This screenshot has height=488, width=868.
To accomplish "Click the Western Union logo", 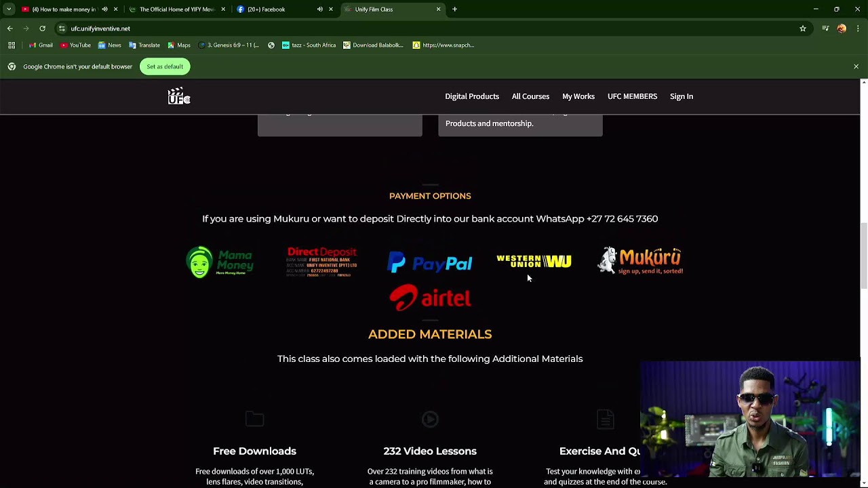I will coord(534,261).
